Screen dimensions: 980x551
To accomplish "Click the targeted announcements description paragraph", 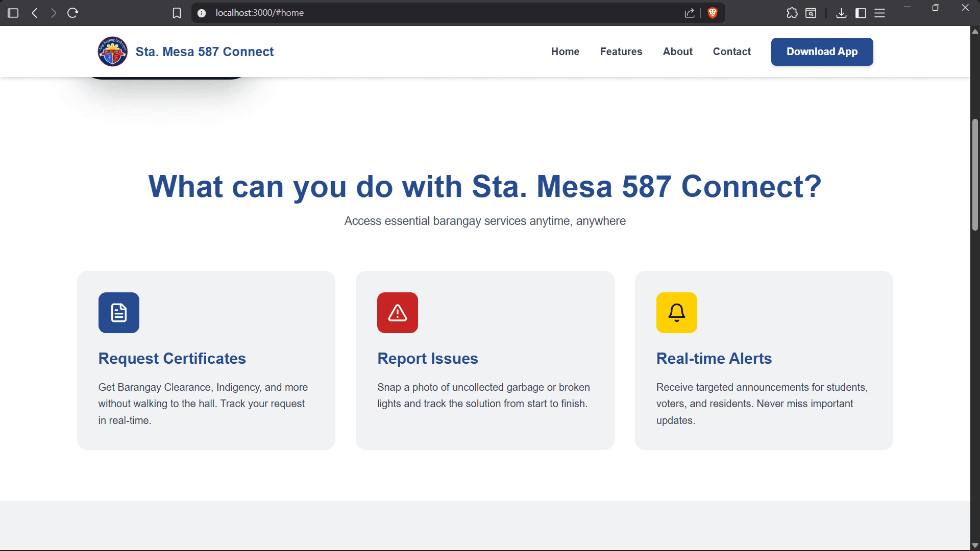I will 762,404.
